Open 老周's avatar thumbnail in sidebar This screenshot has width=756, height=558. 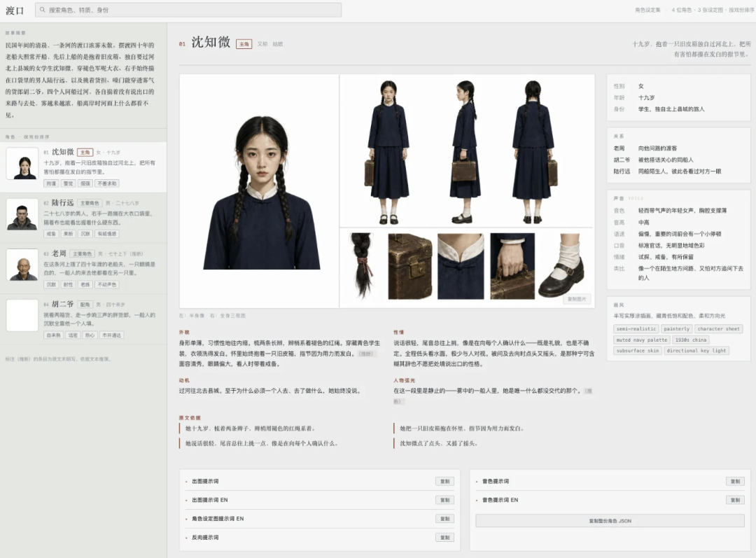(x=22, y=265)
